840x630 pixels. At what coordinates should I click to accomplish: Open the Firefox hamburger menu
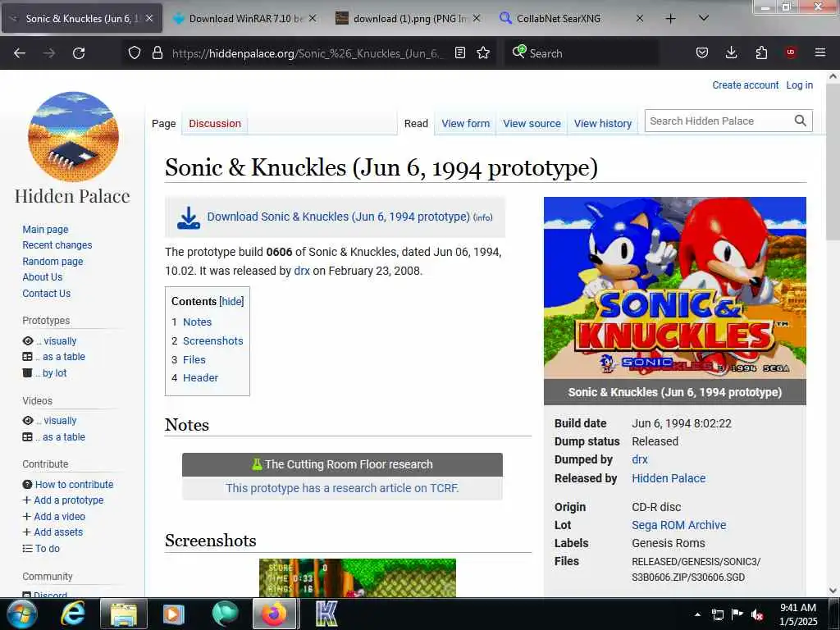pyautogui.click(x=820, y=52)
